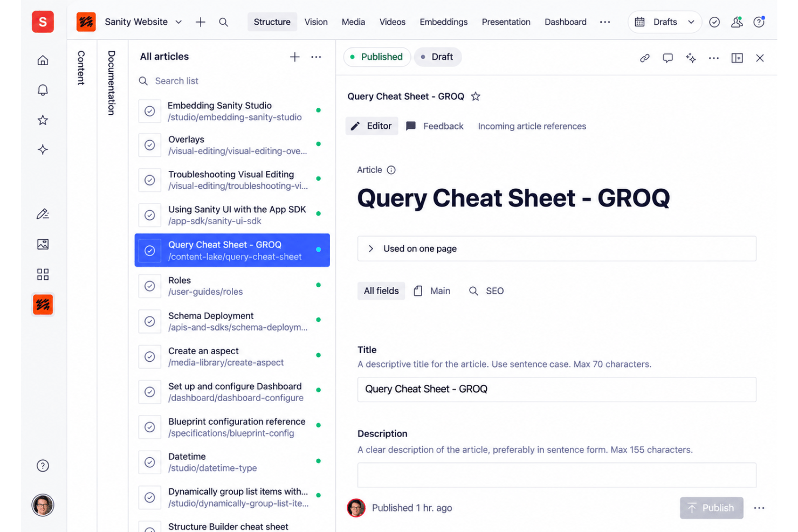Open Blueprint configuration reference article

(x=232, y=427)
